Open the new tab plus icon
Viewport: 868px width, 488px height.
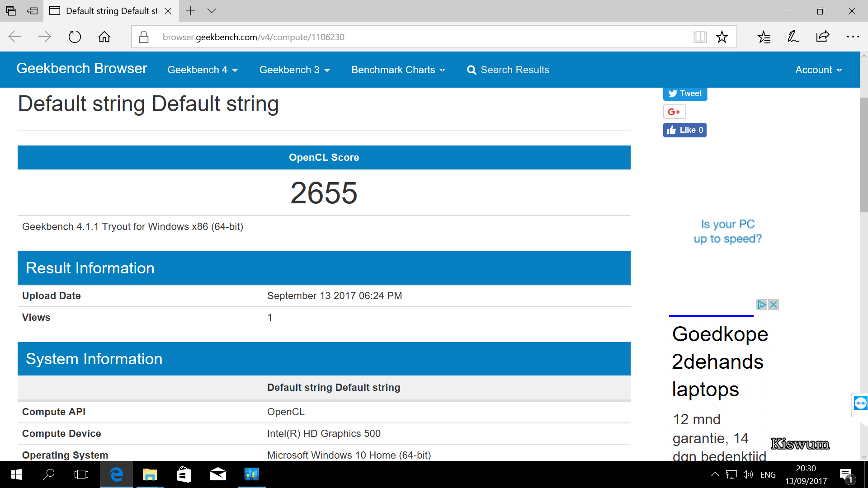pyautogui.click(x=191, y=11)
